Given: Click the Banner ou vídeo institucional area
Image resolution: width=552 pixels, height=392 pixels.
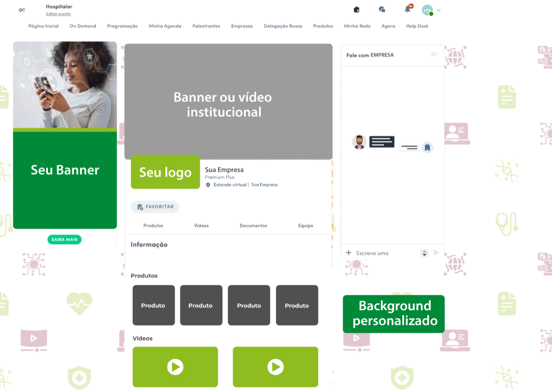Looking at the screenshot, I should tap(229, 102).
